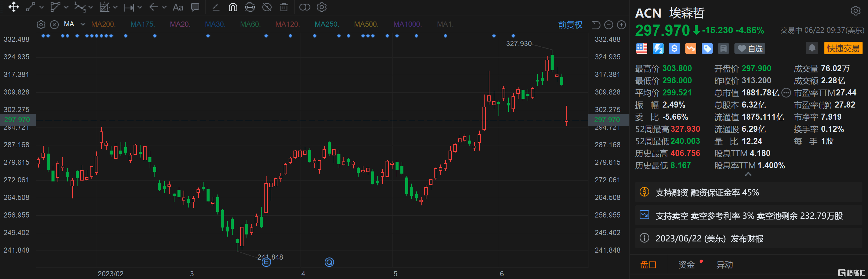Select the trend line drawing tool
Viewport: 868px width, 279px height.
point(31,7)
